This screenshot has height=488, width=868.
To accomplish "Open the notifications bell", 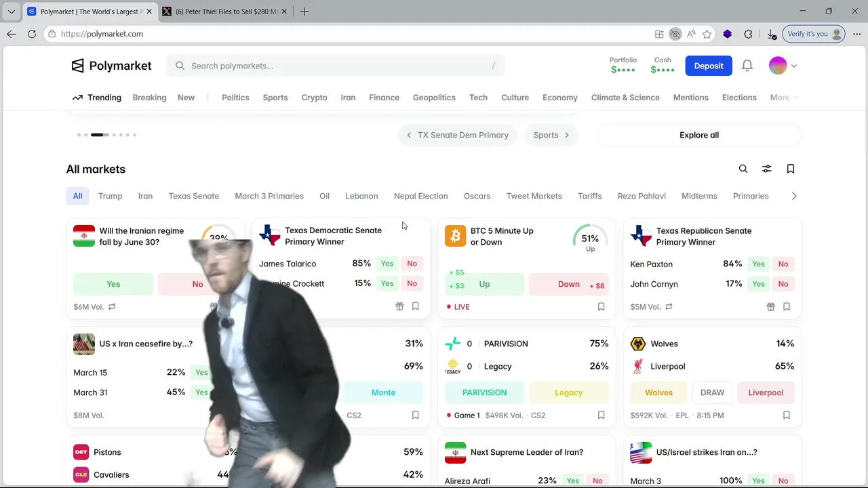I will tap(747, 66).
